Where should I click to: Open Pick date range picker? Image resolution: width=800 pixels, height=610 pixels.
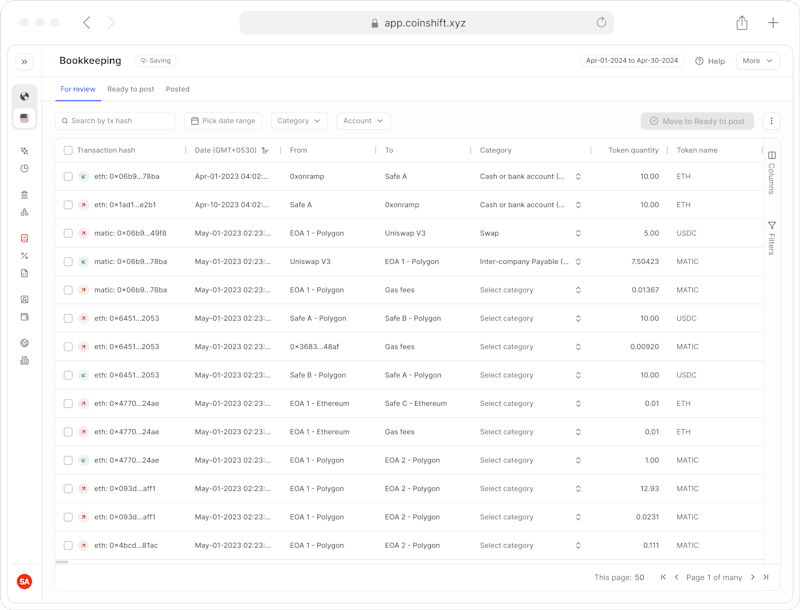(223, 121)
